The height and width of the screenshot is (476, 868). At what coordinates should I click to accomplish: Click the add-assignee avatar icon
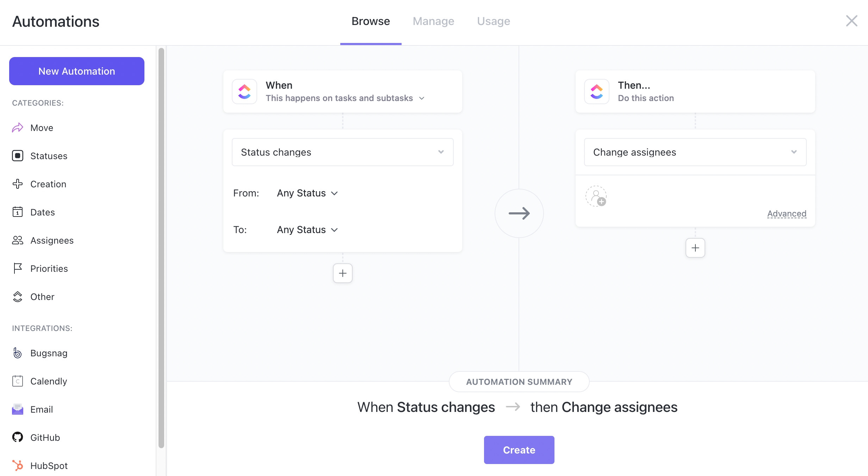pos(596,196)
